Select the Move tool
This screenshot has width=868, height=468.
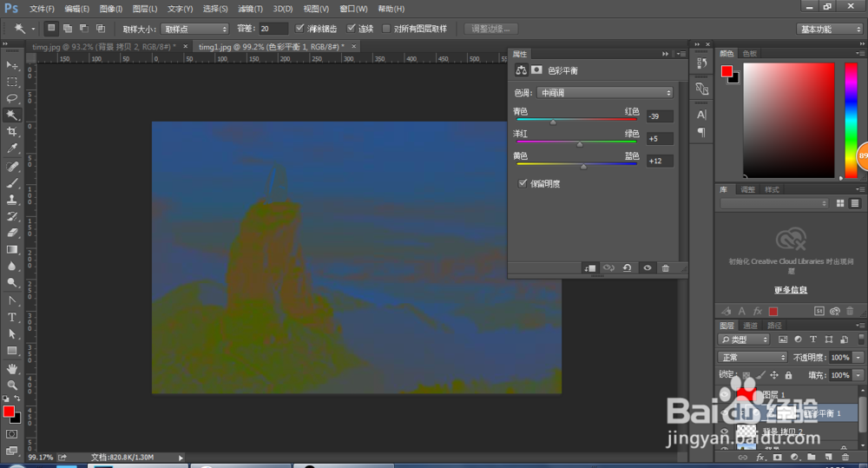pos(11,65)
